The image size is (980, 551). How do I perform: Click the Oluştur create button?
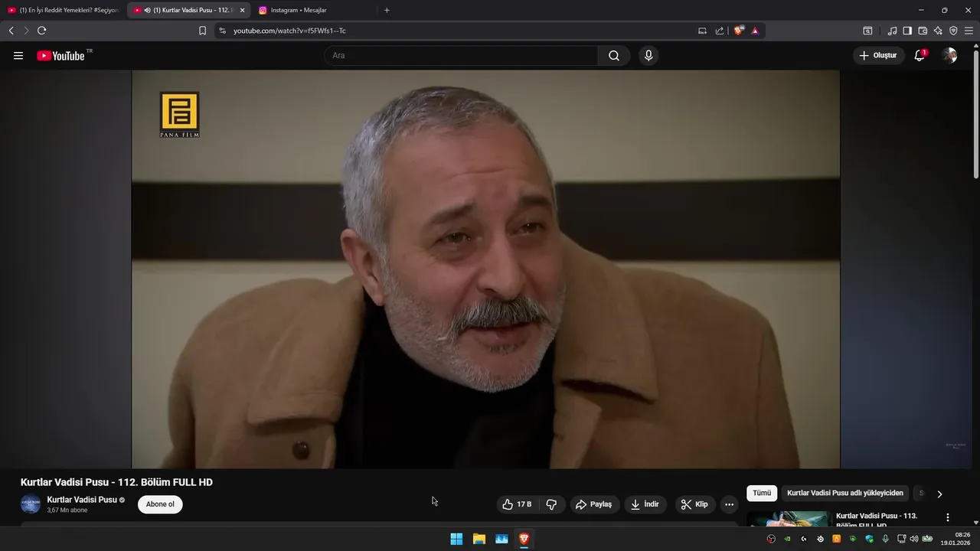[x=878, y=56]
